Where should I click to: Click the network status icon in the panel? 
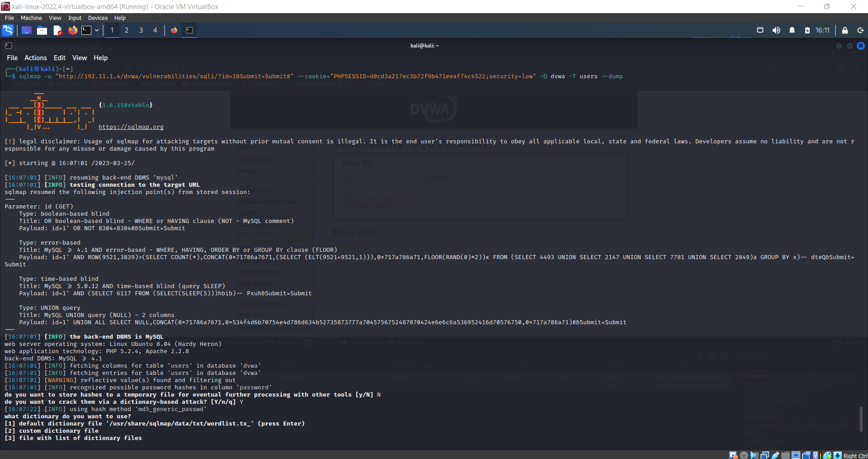click(761, 30)
